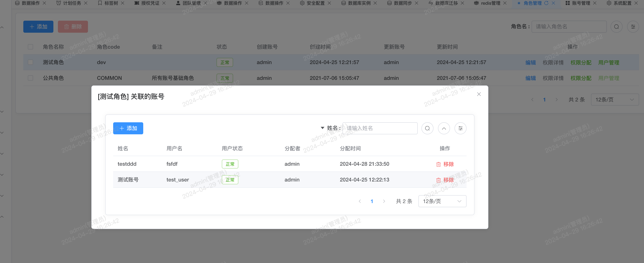Switch to the 计划任务 tab

(72, 3)
